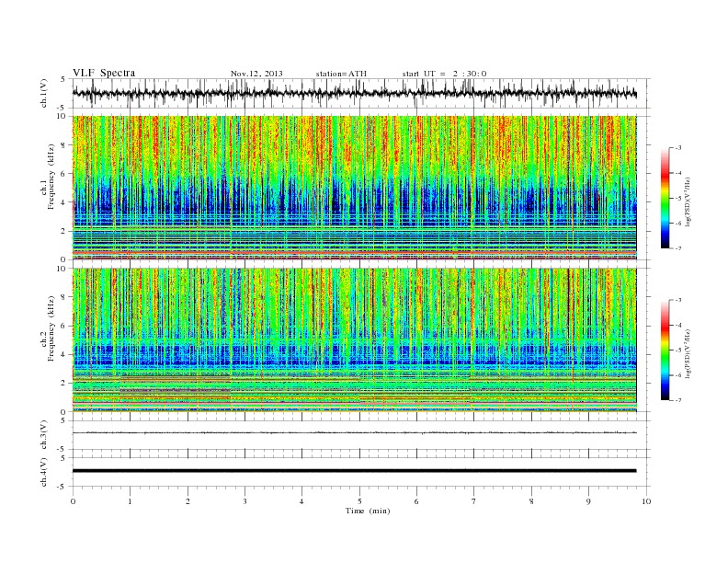Click time axis tick label "10"
The height and width of the screenshot is (563, 728).
[646, 501]
